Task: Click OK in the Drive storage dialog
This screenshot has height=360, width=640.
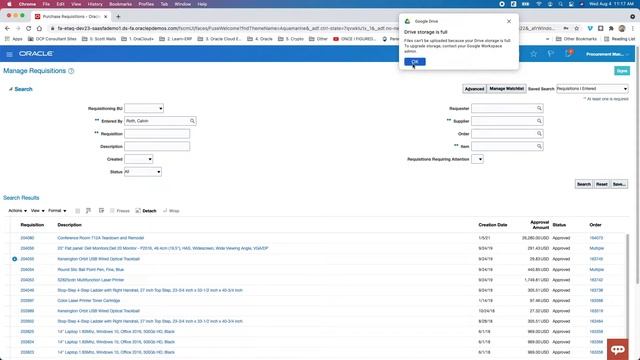Action: click(415, 62)
